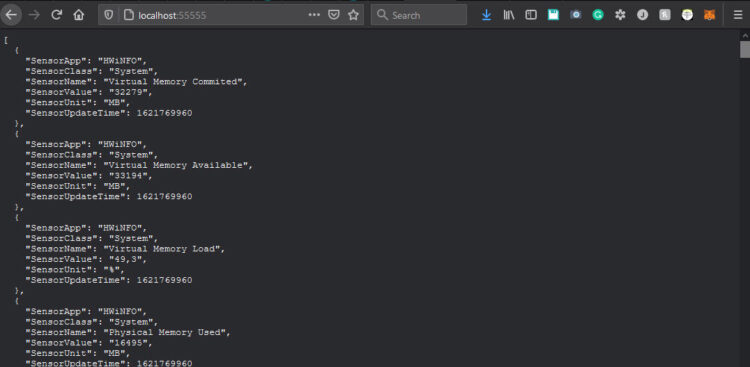750x367 pixels.
Task: Bookmark this page with the star
Action: coord(353,15)
